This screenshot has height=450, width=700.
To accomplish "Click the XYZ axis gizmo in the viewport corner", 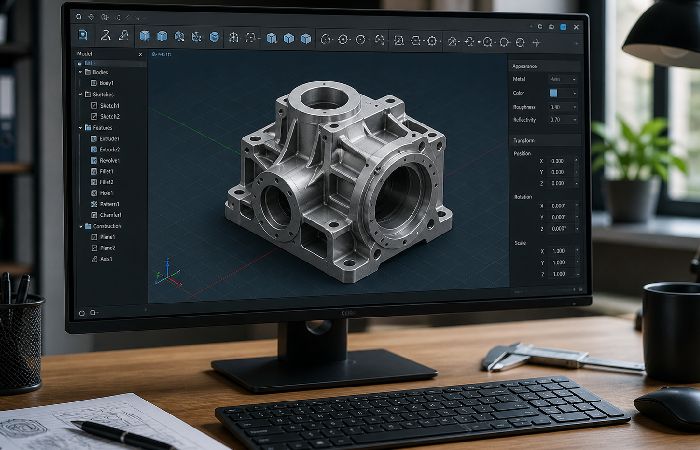I will point(168,273).
